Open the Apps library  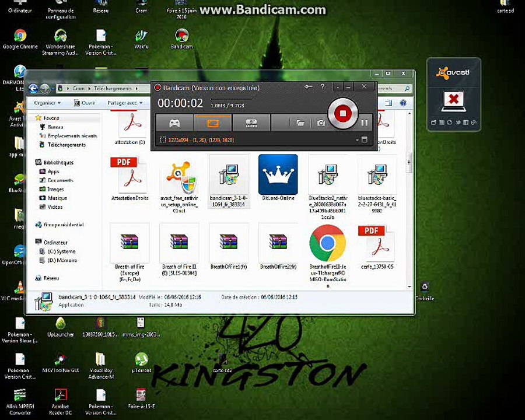[53, 171]
